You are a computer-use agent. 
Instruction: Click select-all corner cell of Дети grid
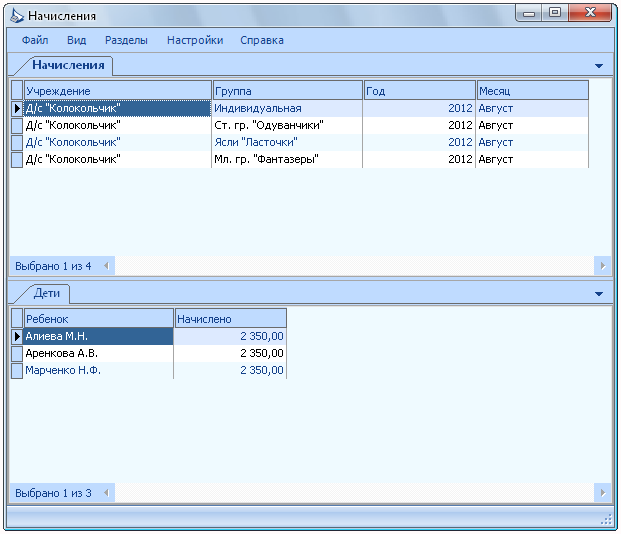[x=17, y=319]
